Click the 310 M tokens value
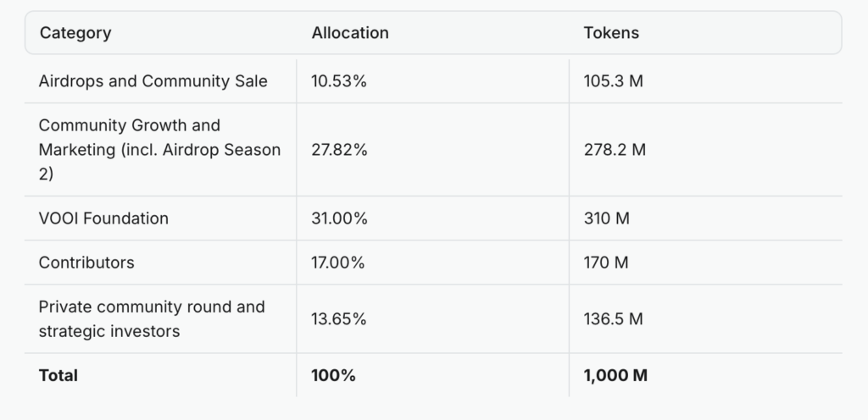 (606, 218)
